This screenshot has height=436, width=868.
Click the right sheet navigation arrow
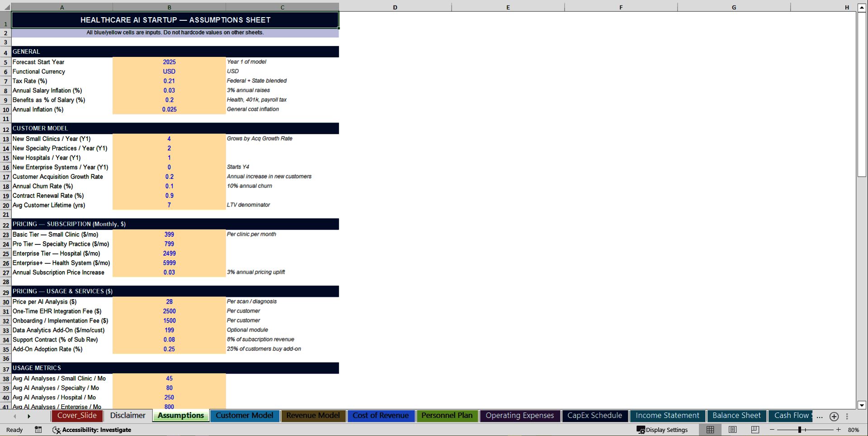[x=29, y=416]
